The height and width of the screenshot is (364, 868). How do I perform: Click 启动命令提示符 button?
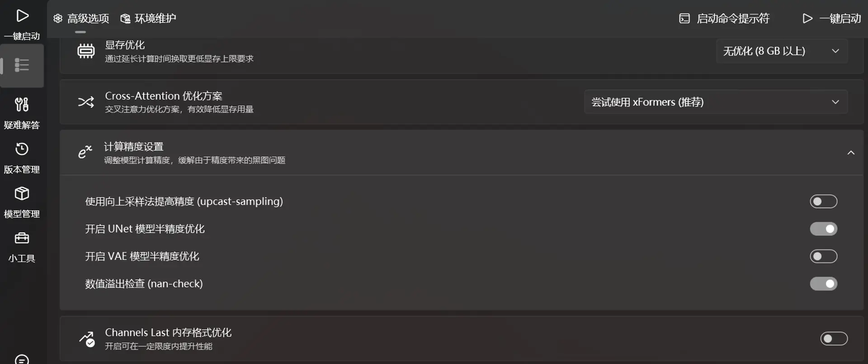(x=724, y=19)
